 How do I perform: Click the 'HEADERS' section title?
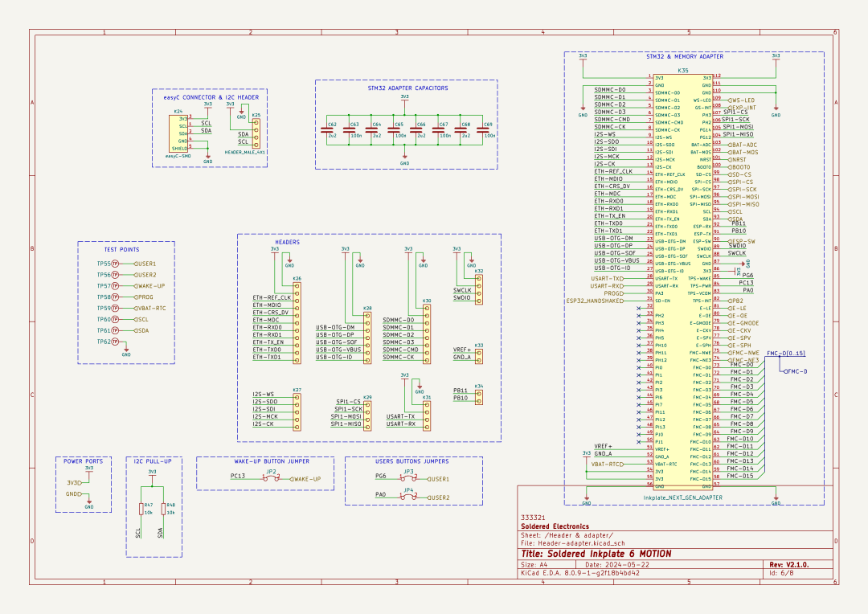click(x=287, y=243)
